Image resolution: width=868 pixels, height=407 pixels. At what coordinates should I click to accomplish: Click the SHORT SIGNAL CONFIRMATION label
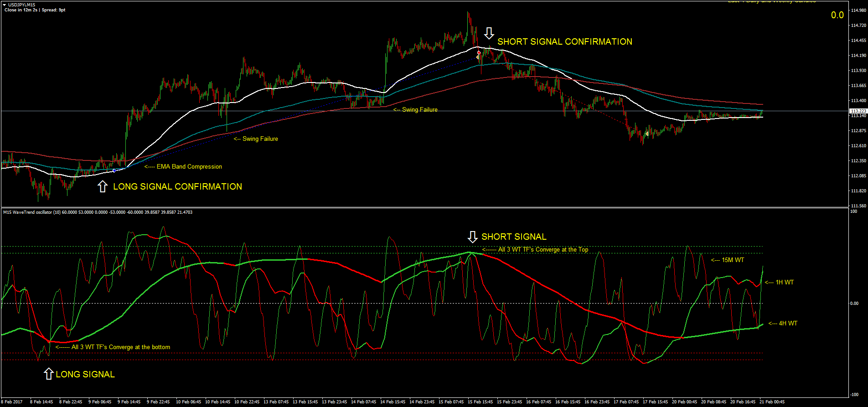tap(565, 41)
